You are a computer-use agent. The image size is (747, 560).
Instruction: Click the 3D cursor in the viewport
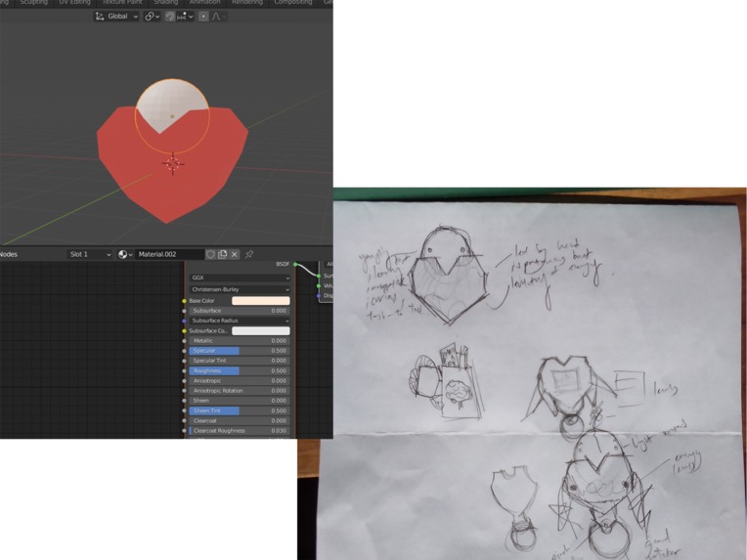click(x=173, y=164)
